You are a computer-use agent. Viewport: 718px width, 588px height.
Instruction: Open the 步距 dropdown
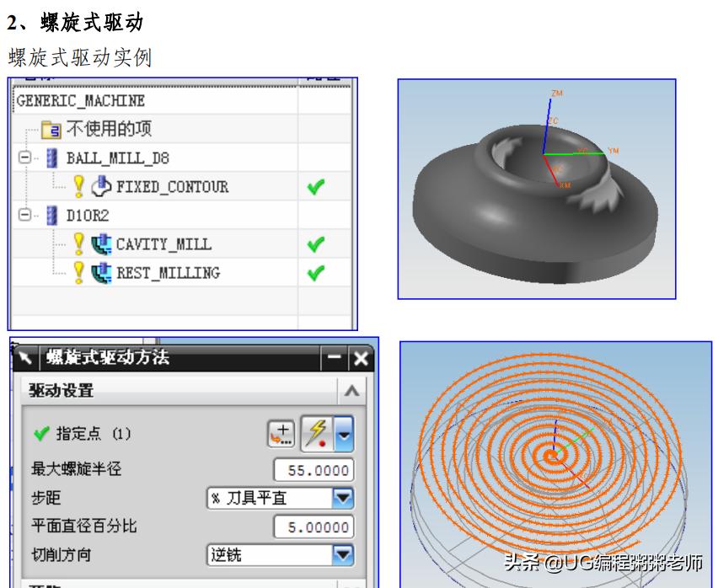pyautogui.click(x=344, y=499)
